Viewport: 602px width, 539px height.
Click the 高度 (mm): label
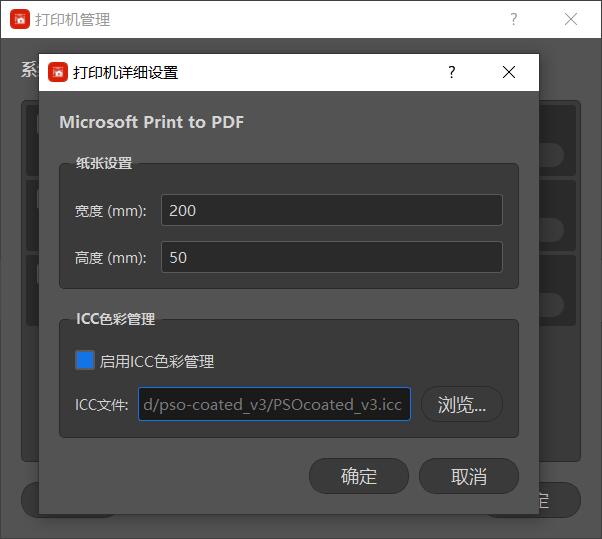[111, 258]
